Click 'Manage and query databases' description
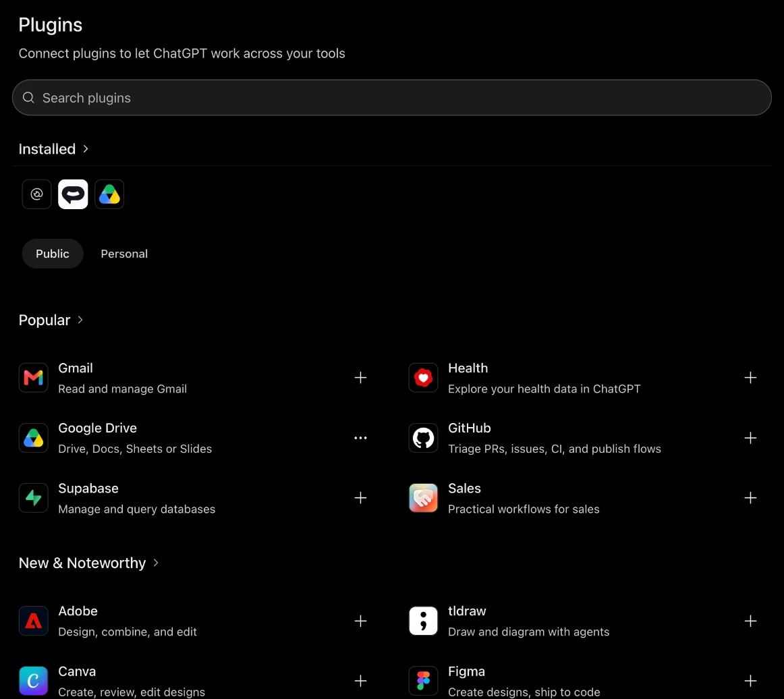Screen dimensions: 784x699 pyautogui.click(x=136, y=509)
